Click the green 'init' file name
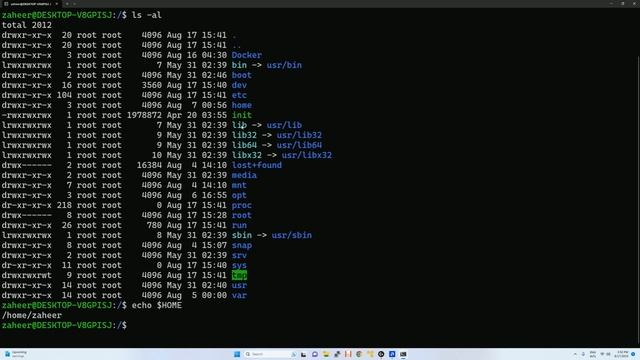The image size is (640, 360). tap(242, 115)
